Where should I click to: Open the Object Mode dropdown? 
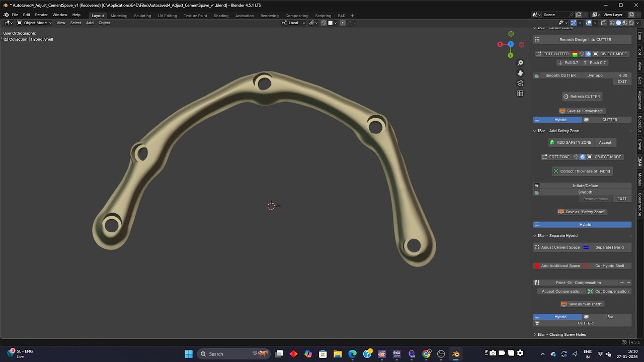tap(34, 23)
